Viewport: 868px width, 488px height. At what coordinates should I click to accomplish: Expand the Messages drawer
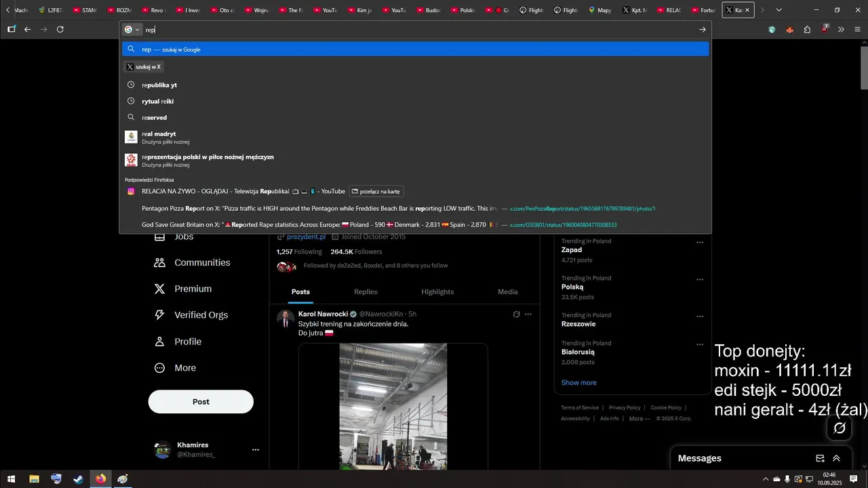pos(836,458)
